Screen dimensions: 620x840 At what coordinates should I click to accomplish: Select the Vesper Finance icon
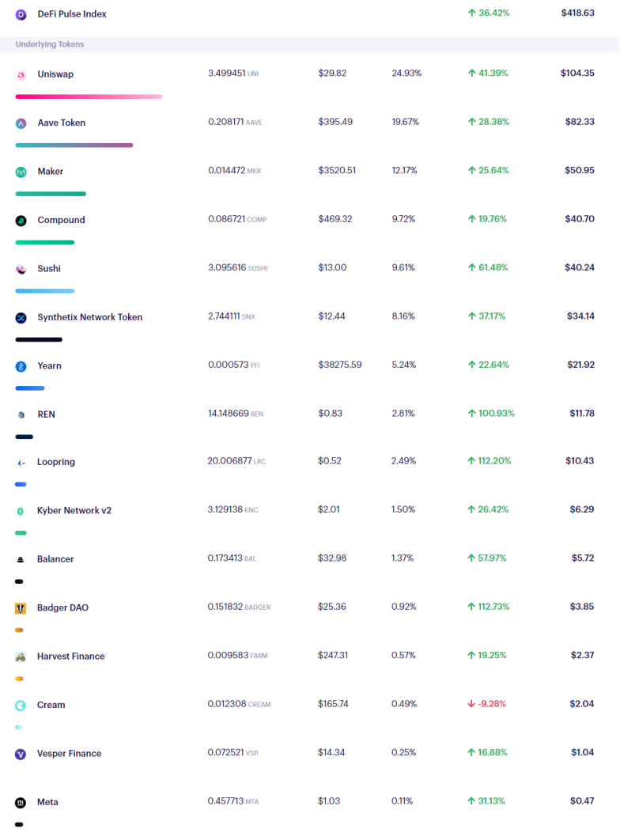21,755
